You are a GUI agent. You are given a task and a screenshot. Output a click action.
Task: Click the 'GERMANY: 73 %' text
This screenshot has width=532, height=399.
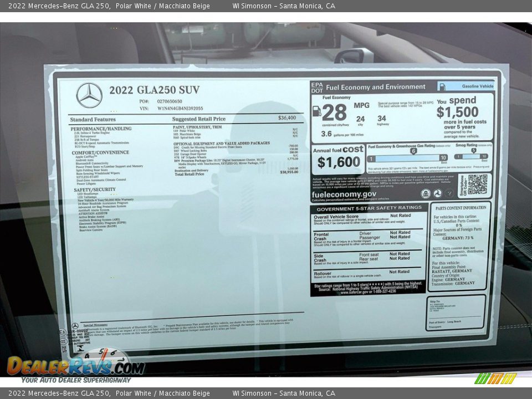457,238
